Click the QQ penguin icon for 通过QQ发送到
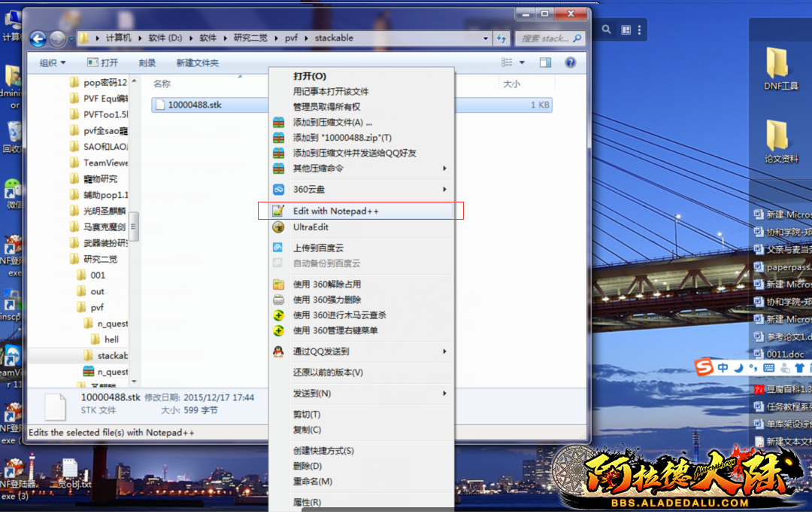 pos(278,351)
